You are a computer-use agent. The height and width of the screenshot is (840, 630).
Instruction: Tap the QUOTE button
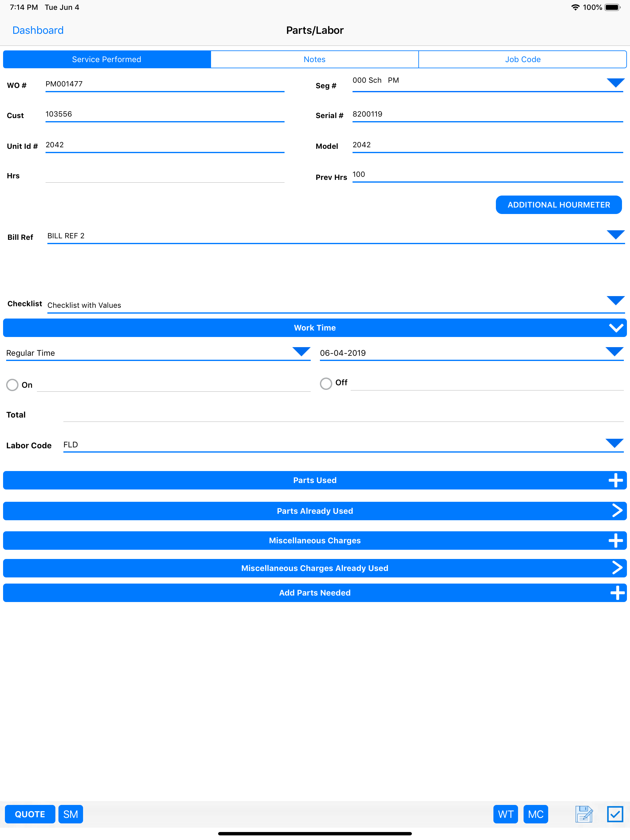30,814
